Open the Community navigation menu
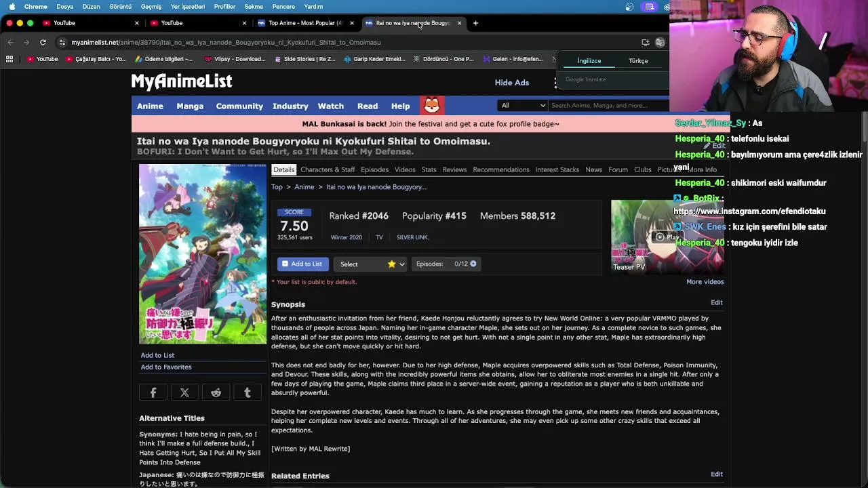Viewport: 868px width, 488px height. coord(239,106)
